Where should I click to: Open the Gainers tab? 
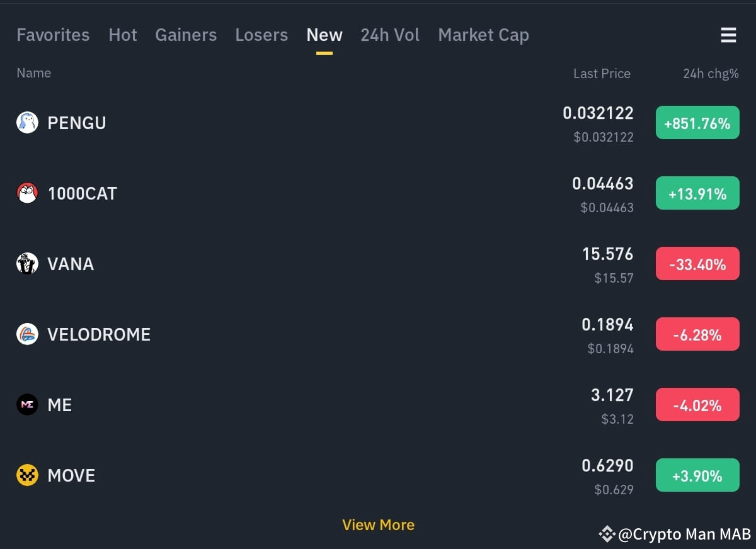[186, 35]
